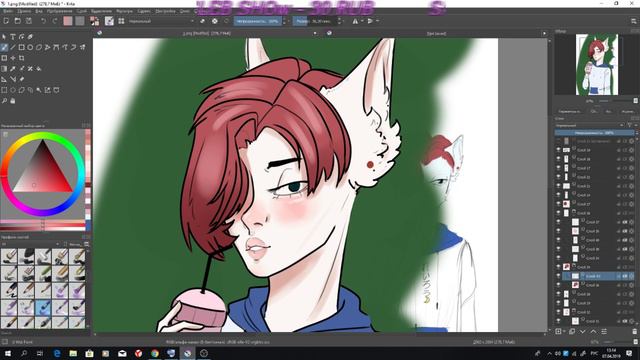Select the Fill bucket tool
Image resolution: width=640 pixels, height=360 pixels.
click(x=39, y=69)
